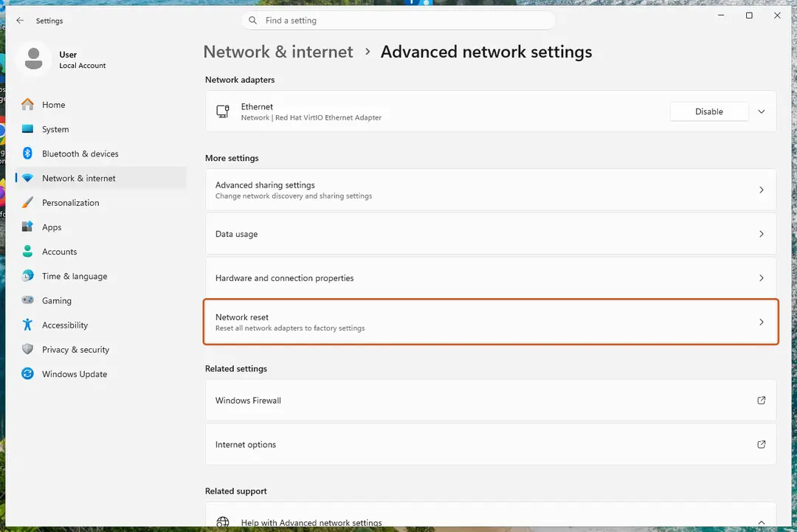Screen dimensions: 797x532
Task: Open Privacy & security in sidebar
Action: click(x=100, y=350)
